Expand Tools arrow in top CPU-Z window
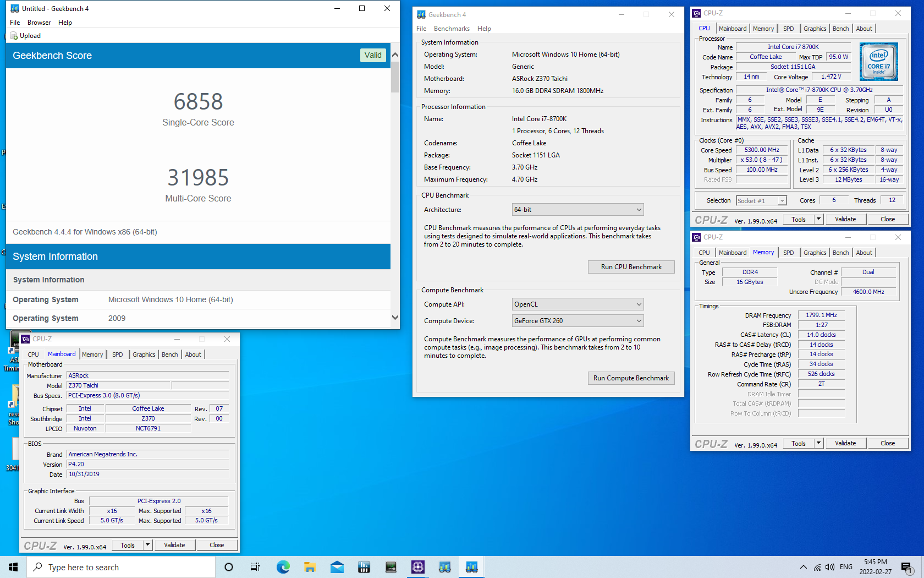 [x=818, y=219]
